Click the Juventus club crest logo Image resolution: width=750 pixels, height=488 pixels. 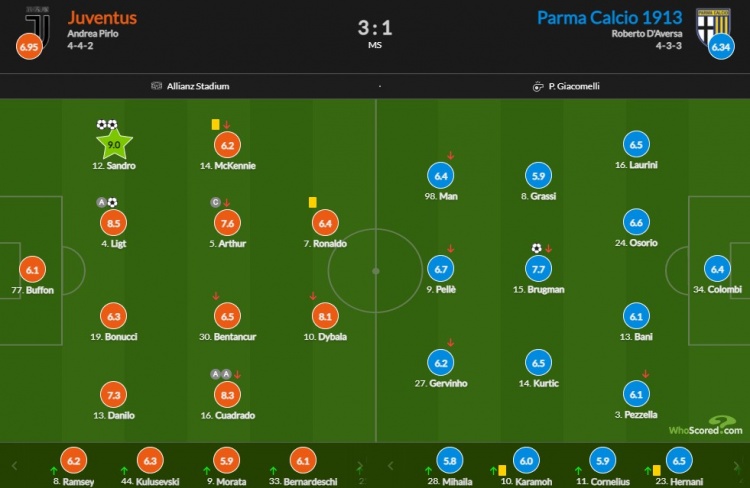(x=37, y=27)
